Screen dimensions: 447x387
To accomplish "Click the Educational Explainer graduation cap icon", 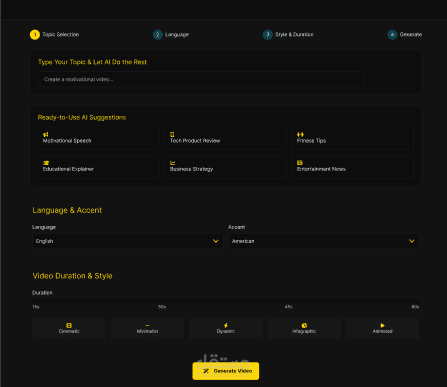I will pos(46,163).
